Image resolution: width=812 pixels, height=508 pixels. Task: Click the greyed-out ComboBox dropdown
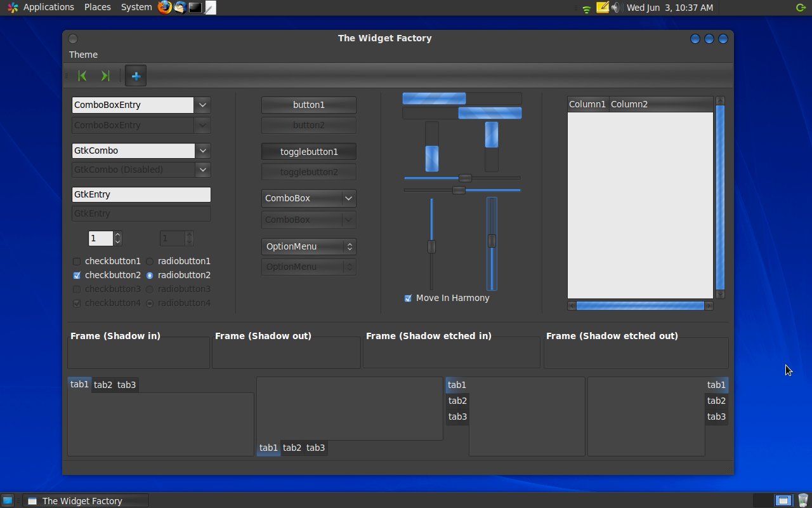(309, 220)
